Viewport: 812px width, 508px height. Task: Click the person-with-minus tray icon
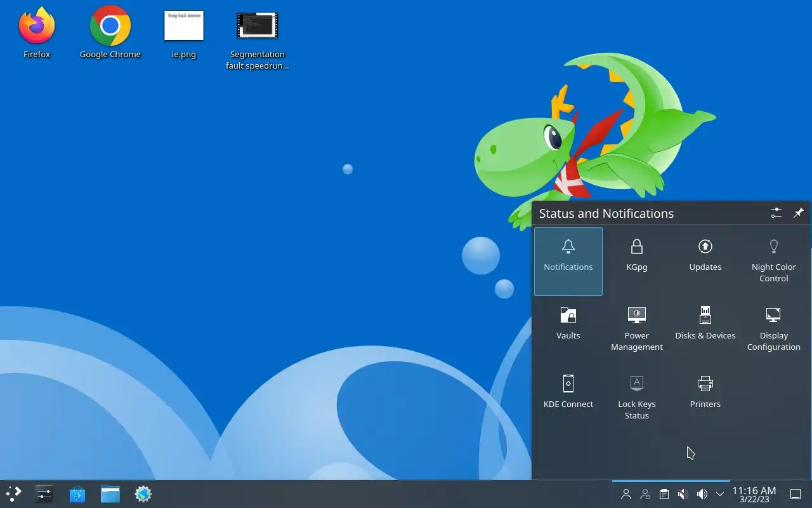point(645,494)
